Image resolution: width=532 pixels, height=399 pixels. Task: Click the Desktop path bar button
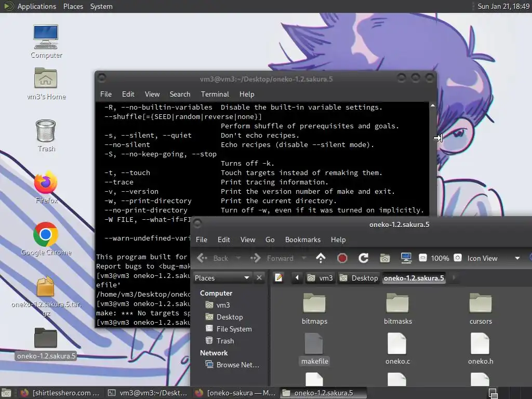(358, 278)
